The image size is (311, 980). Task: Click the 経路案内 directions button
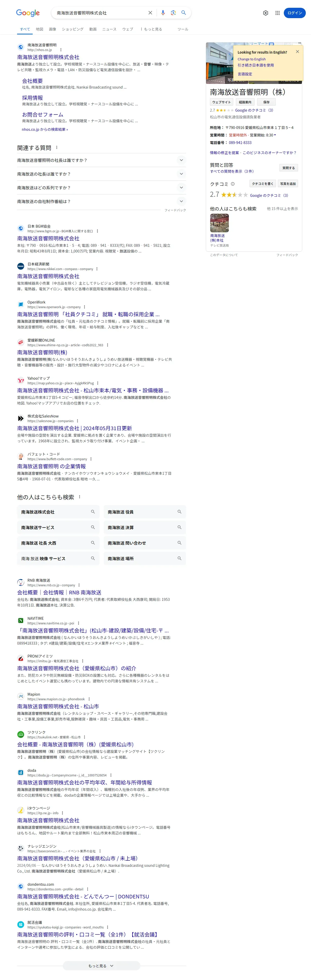tap(245, 102)
